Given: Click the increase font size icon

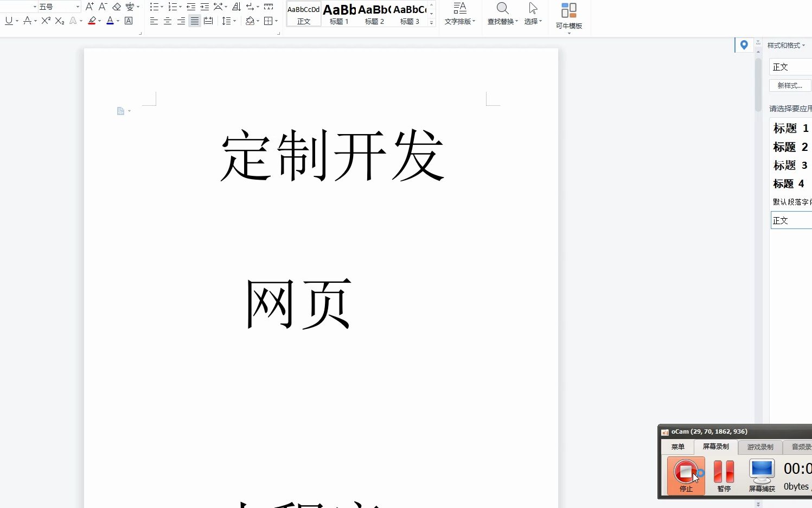Looking at the screenshot, I should coord(89,7).
